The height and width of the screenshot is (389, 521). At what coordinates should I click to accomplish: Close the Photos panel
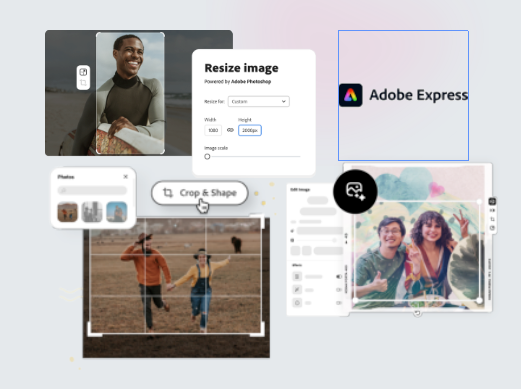coord(126,177)
